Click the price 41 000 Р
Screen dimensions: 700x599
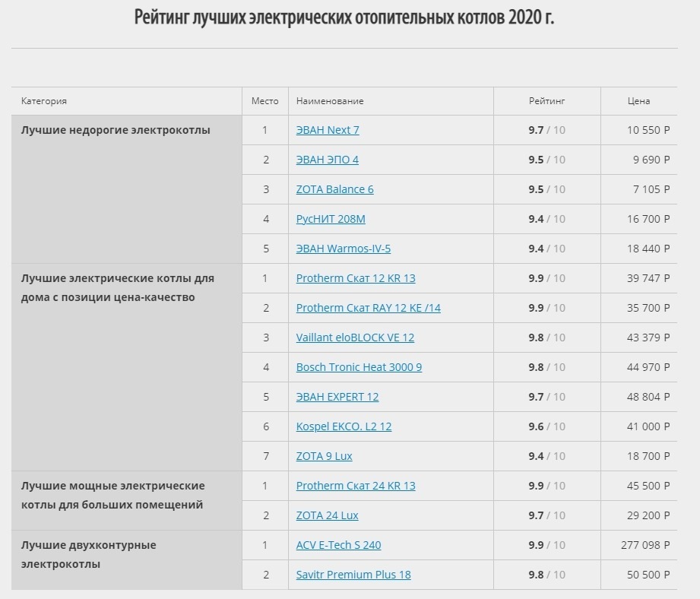point(648,426)
